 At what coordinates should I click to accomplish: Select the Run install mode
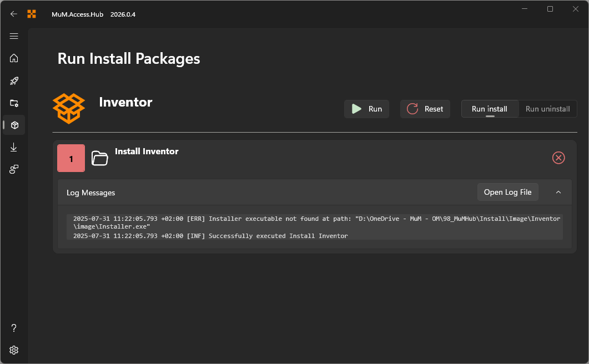[x=490, y=109]
